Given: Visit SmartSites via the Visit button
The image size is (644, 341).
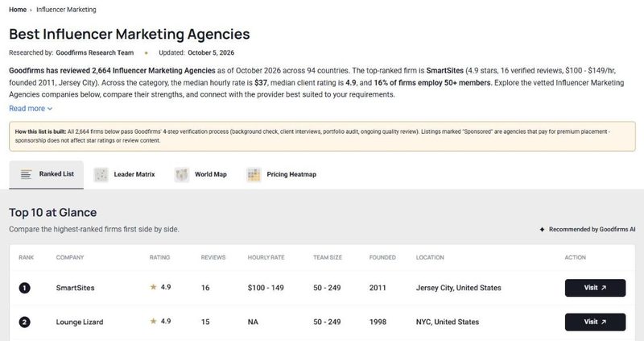Looking at the screenshot, I should [x=595, y=288].
